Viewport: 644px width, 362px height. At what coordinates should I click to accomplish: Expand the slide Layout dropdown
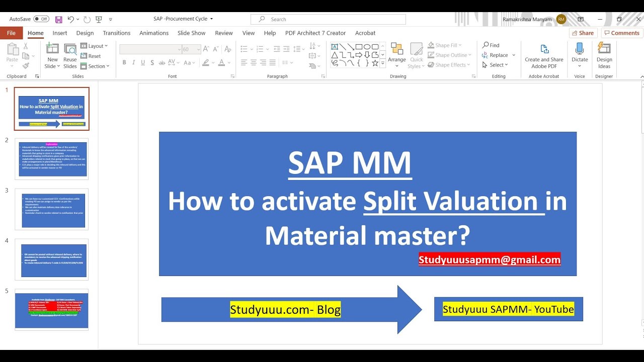coord(95,46)
